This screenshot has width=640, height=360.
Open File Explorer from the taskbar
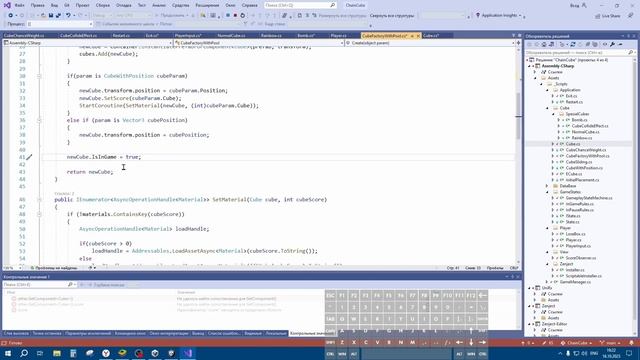[x=57, y=353]
